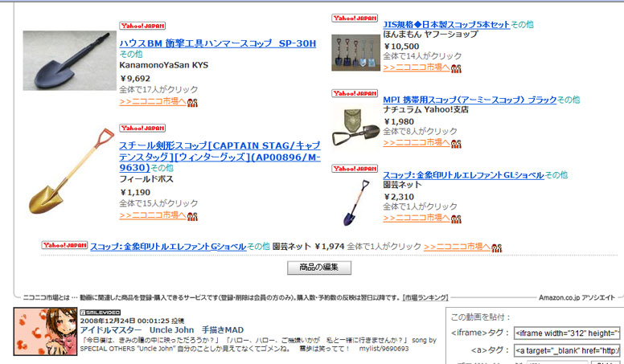
Task: Click その他 category after GLショベル title
Action: [556, 175]
